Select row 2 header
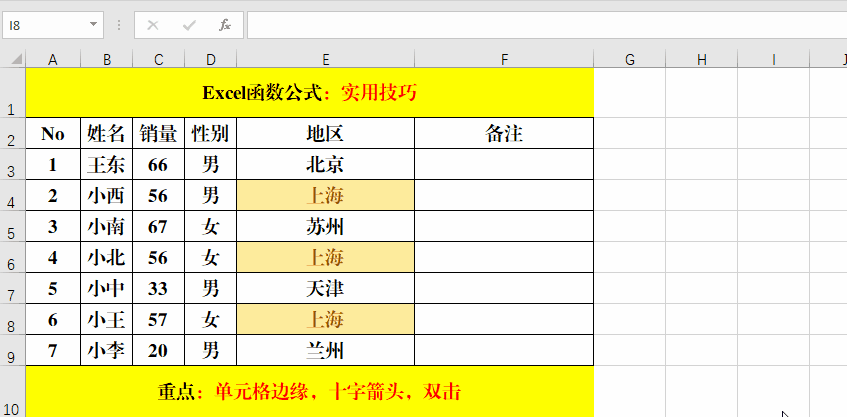Image resolution: width=847 pixels, height=417 pixels. click(x=12, y=133)
